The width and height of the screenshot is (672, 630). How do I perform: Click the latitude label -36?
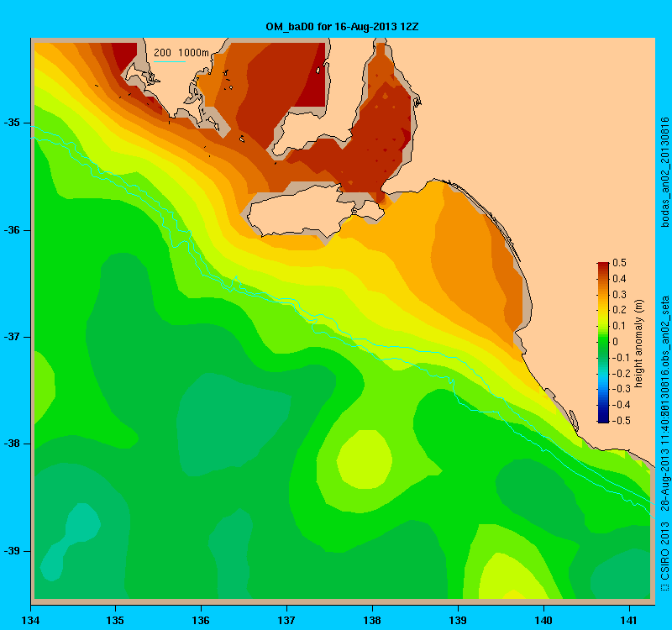(x=13, y=230)
